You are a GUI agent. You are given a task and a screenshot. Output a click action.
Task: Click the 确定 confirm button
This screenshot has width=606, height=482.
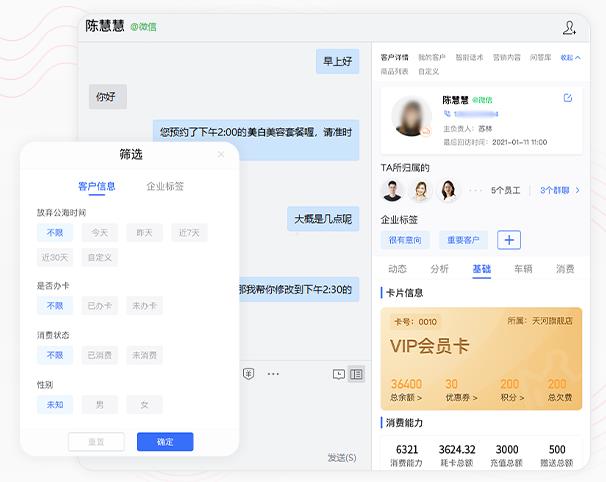click(x=165, y=442)
